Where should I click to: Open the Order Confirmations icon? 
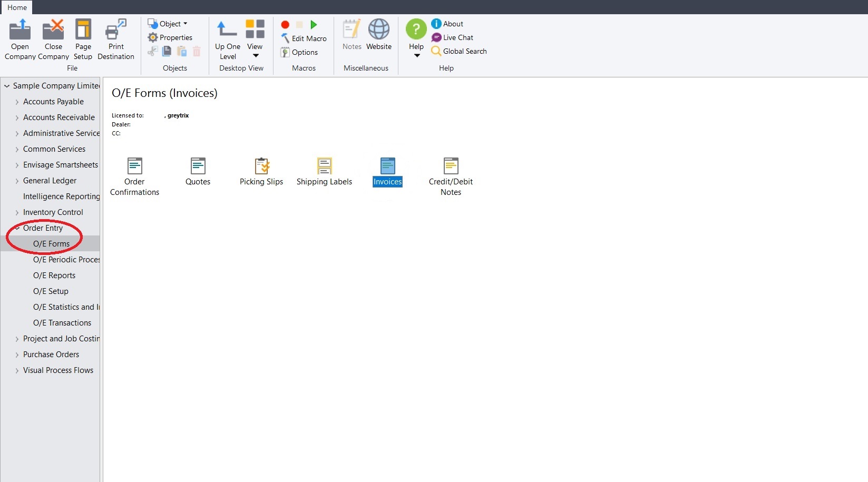tap(134, 166)
